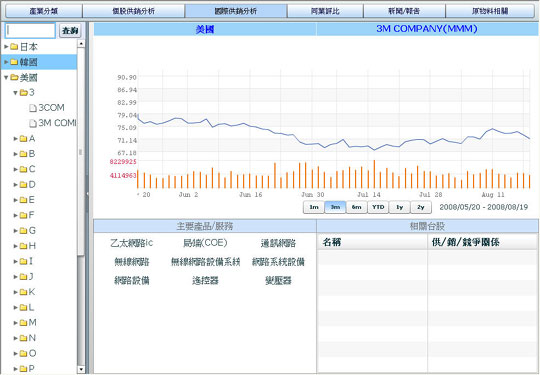Switch to the 國際供銷分析 tab
The image size is (540, 375).
[236, 11]
